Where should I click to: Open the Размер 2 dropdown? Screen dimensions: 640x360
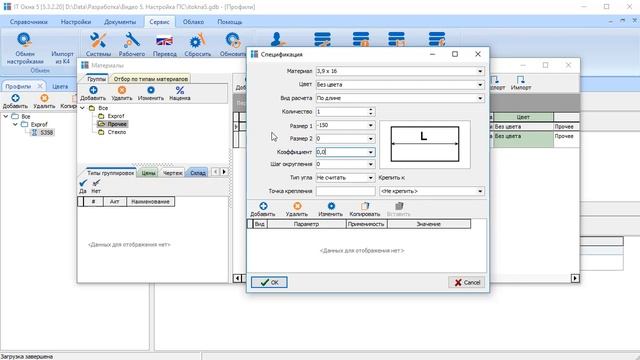pyautogui.click(x=371, y=139)
